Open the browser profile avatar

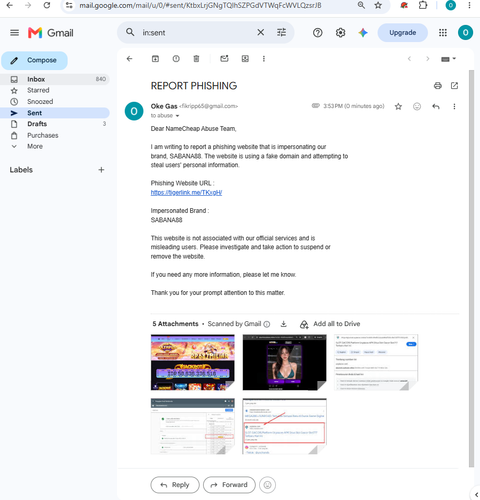(x=451, y=5)
